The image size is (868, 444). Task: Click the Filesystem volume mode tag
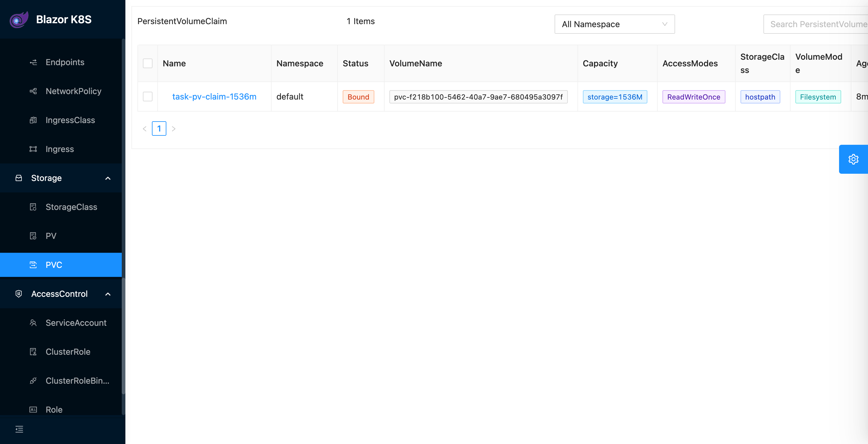(x=818, y=97)
